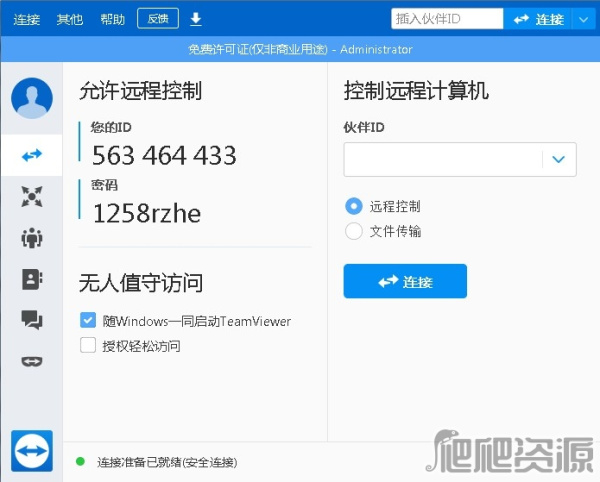Click the large blue 连接 button
The image size is (600, 482).
point(405,281)
